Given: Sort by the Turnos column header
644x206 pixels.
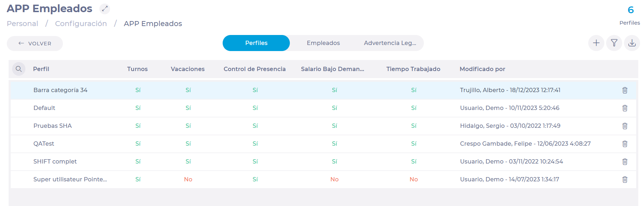Looking at the screenshot, I should [137, 69].
